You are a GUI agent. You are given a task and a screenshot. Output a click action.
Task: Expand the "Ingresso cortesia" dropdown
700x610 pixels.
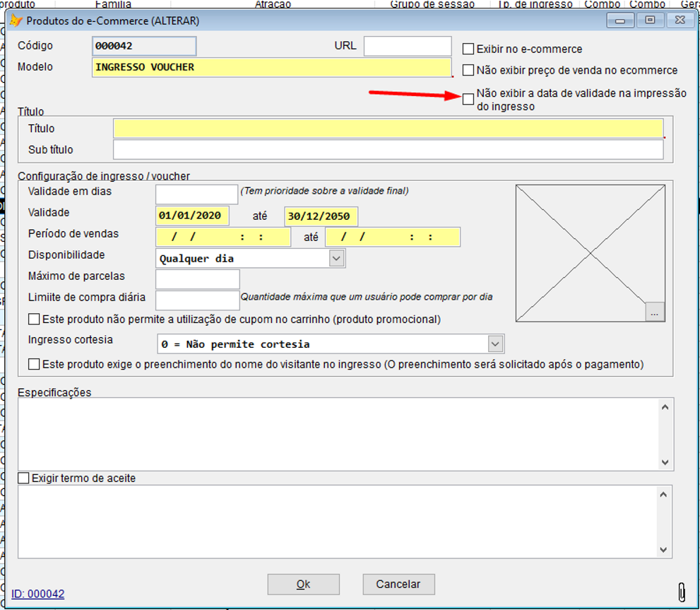point(497,344)
